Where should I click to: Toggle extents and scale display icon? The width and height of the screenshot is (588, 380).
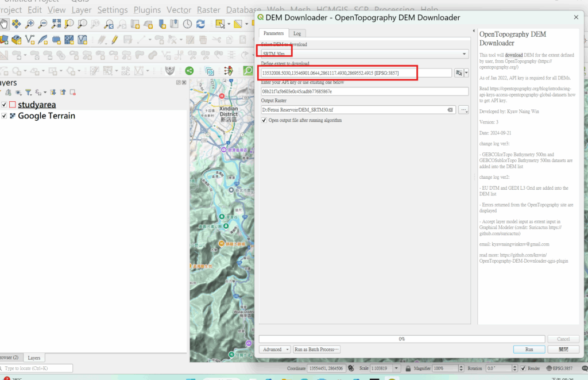(351, 369)
